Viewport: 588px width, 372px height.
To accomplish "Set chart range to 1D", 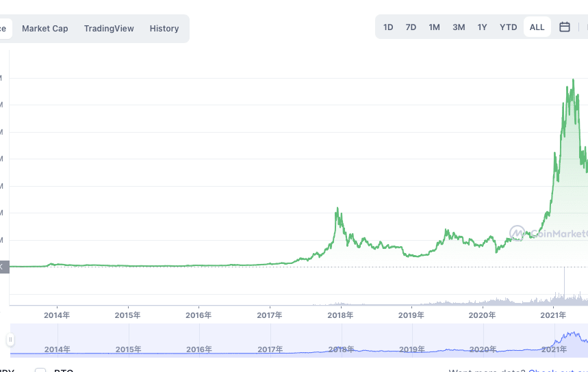I will pyautogui.click(x=388, y=27).
